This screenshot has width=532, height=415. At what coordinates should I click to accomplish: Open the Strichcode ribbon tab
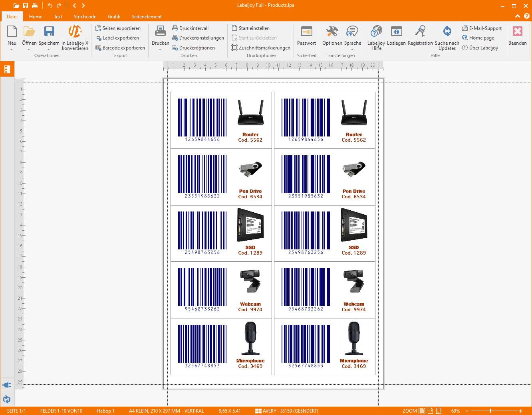[85, 16]
